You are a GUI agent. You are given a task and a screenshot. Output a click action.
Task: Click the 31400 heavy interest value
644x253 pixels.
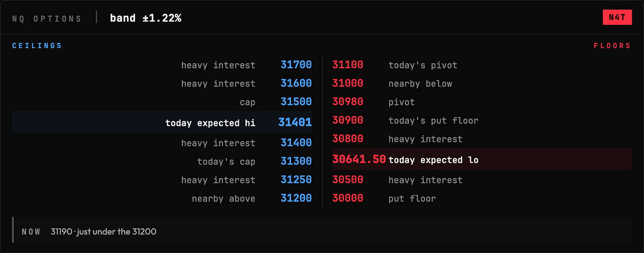pyautogui.click(x=296, y=143)
